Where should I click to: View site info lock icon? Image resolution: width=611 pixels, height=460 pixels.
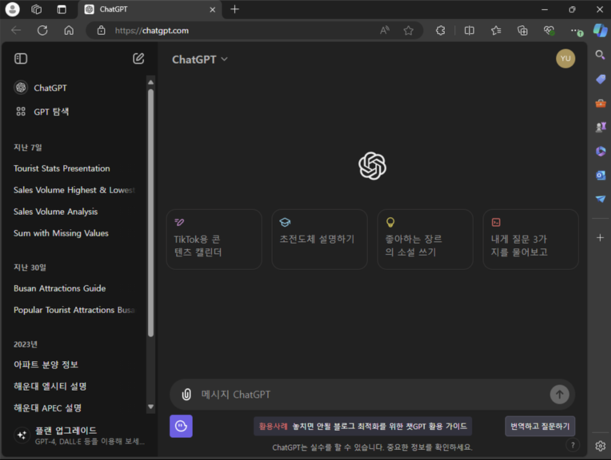tap(101, 30)
